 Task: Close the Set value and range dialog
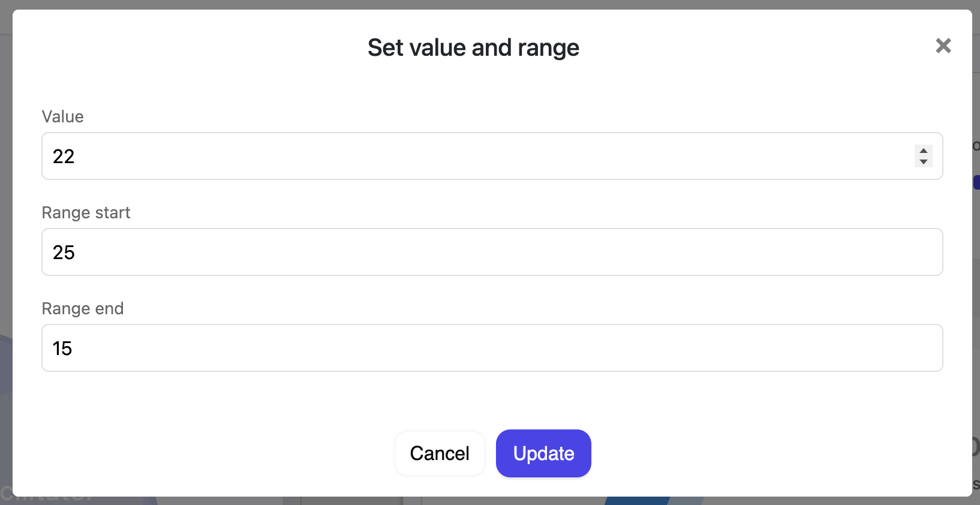click(943, 46)
